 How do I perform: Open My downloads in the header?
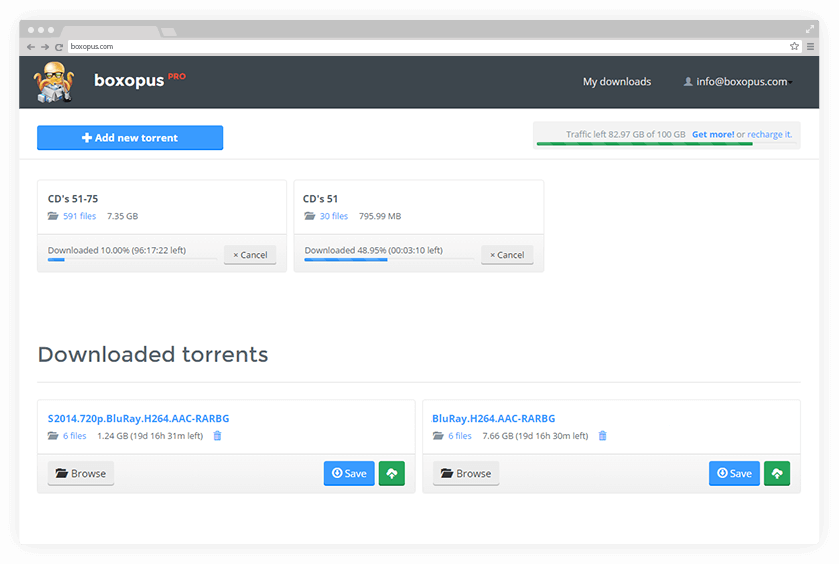617,82
